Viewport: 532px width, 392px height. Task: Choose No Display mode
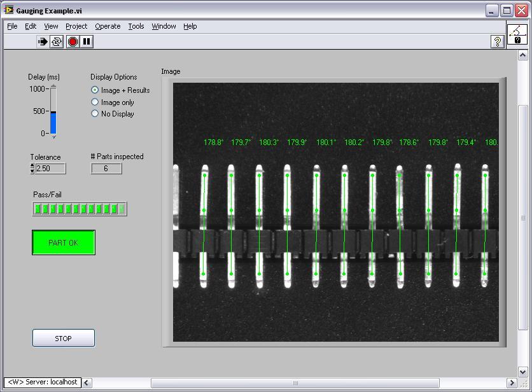[x=94, y=113]
